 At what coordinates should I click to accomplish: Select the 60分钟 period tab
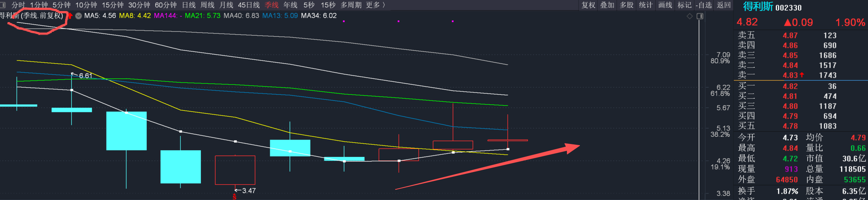[165, 5]
